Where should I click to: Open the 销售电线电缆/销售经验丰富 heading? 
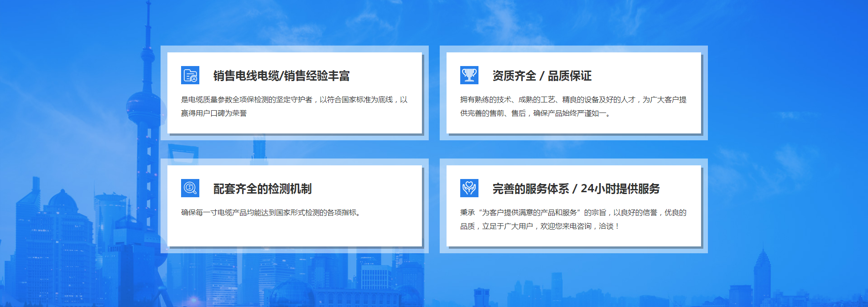pyautogui.click(x=281, y=76)
